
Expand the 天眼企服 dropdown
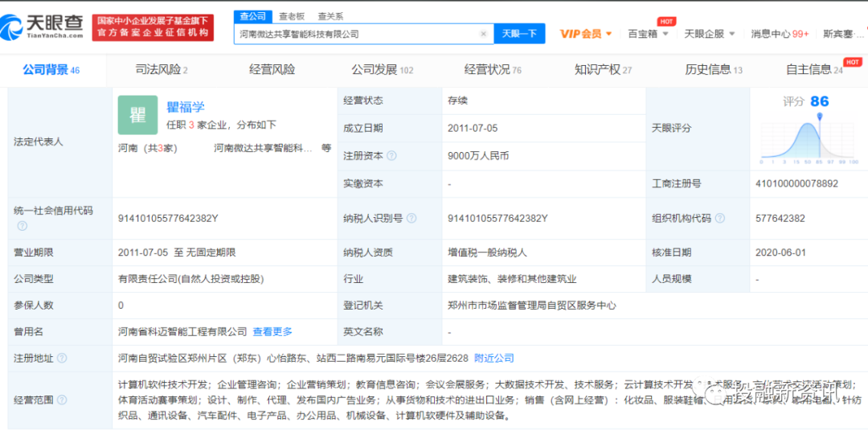click(710, 34)
